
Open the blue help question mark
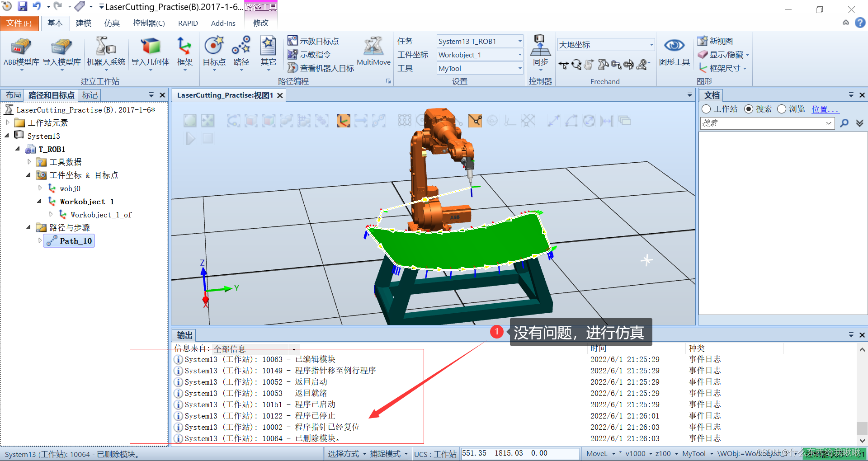pyautogui.click(x=860, y=23)
